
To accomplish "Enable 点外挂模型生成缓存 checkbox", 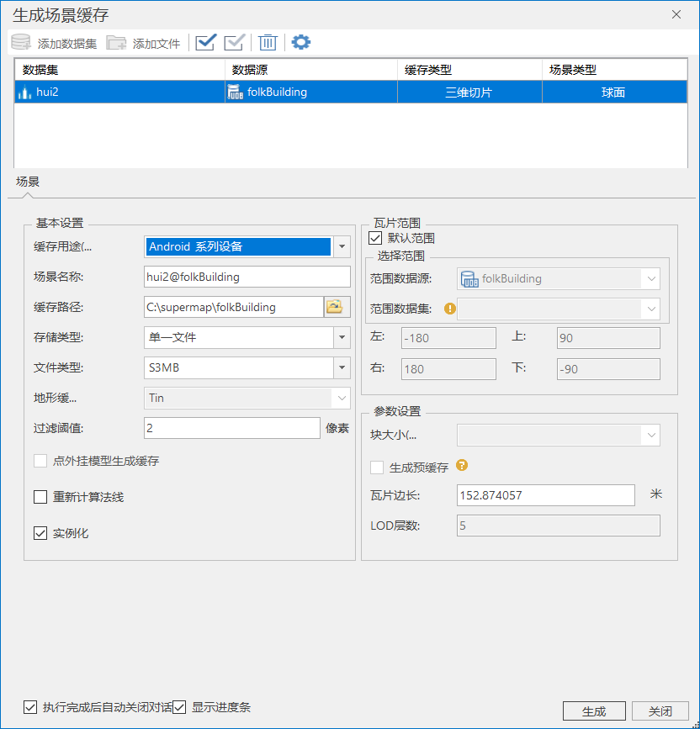I will (40, 461).
